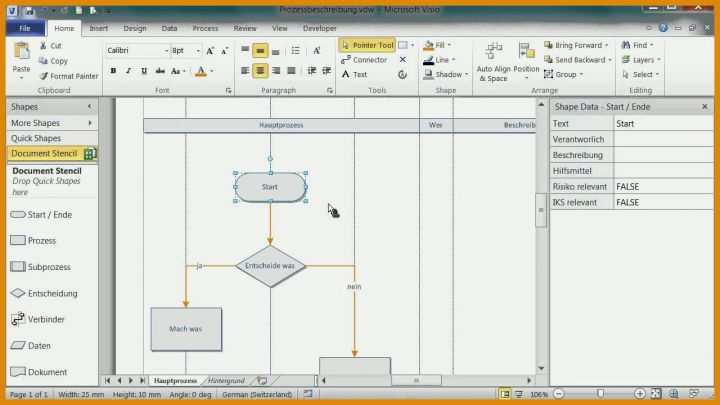Open the font name dropdown
720x405 pixels.
tap(166, 51)
